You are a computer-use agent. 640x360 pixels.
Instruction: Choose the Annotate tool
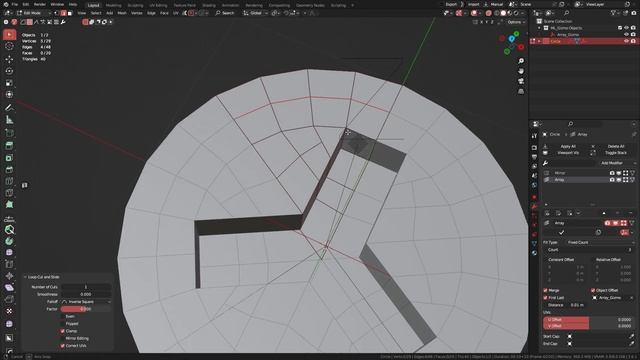point(9,108)
